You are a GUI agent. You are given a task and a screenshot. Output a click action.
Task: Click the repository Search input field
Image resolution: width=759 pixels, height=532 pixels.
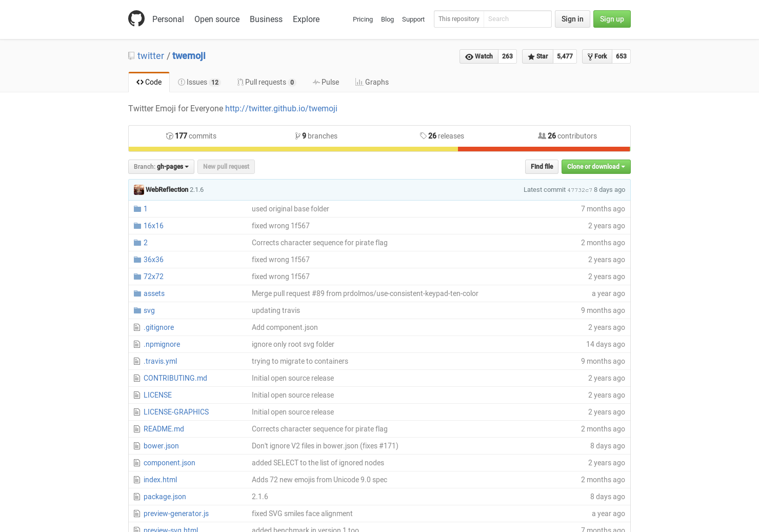517,19
